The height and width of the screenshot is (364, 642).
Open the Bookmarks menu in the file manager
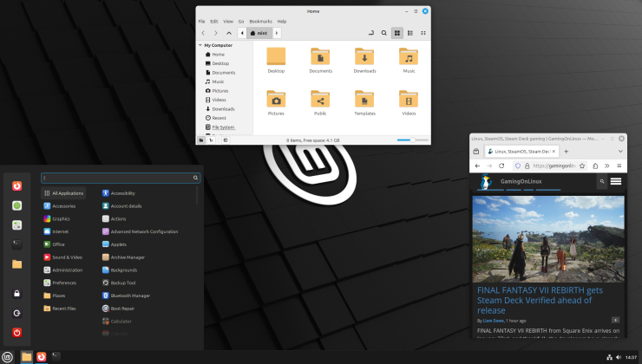pos(260,20)
